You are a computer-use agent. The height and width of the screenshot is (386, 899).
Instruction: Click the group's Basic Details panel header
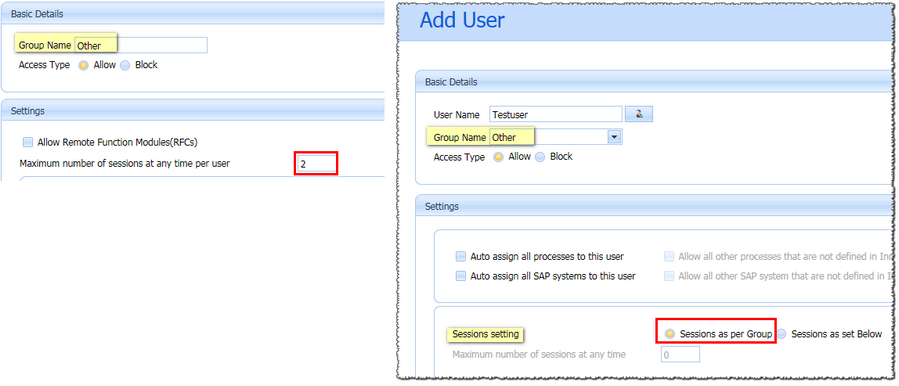click(193, 14)
